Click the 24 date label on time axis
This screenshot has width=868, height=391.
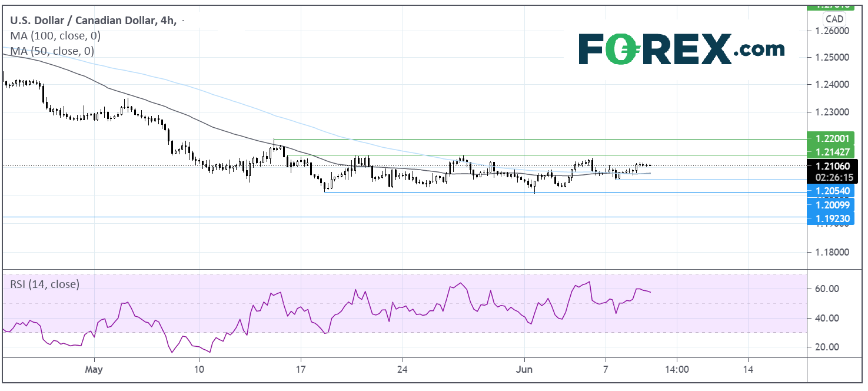pyautogui.click(x=403, y=370)
